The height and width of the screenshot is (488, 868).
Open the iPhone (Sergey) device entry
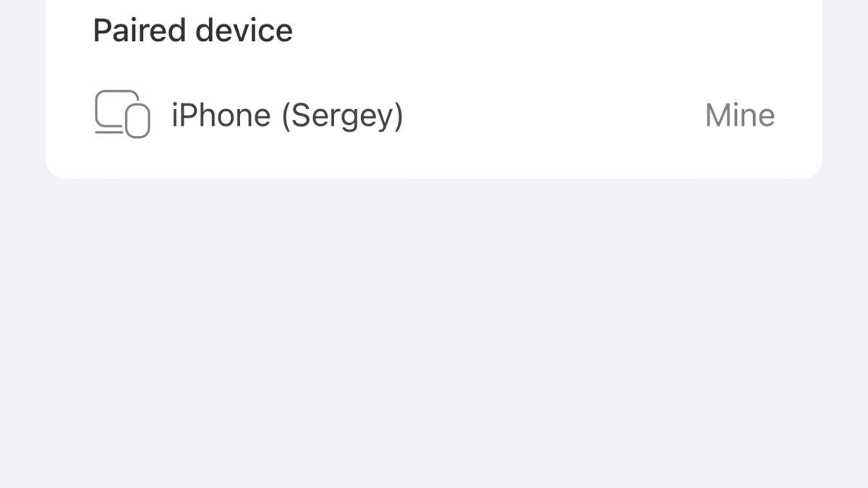click(x=286, y=115)
